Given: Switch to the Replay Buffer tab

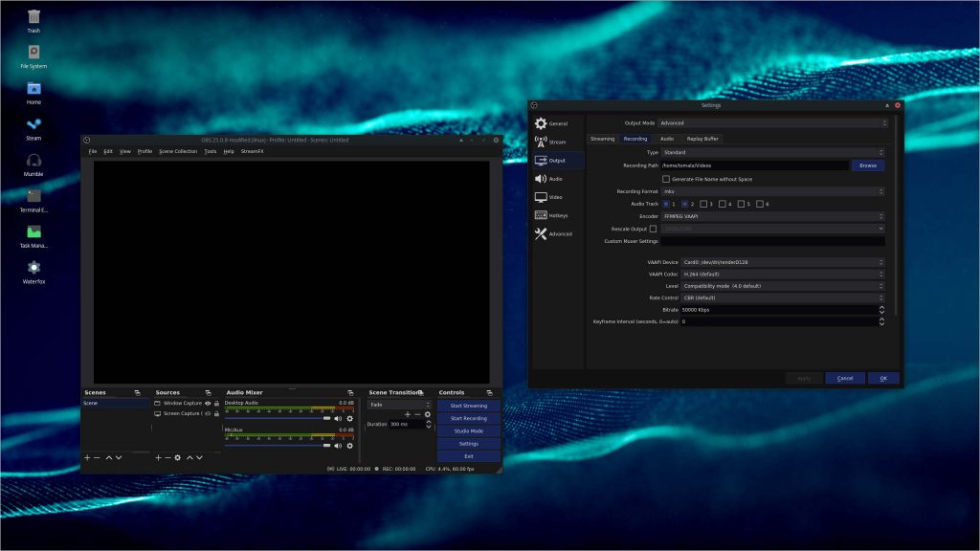Looking at the screenshot, I should [x=702, y=139].
